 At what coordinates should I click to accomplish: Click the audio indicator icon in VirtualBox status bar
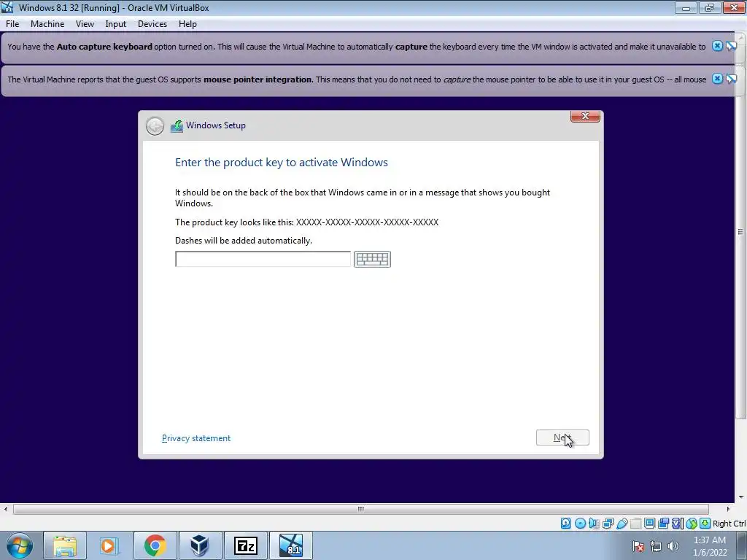pyautogui.click(x=594, y=524)
